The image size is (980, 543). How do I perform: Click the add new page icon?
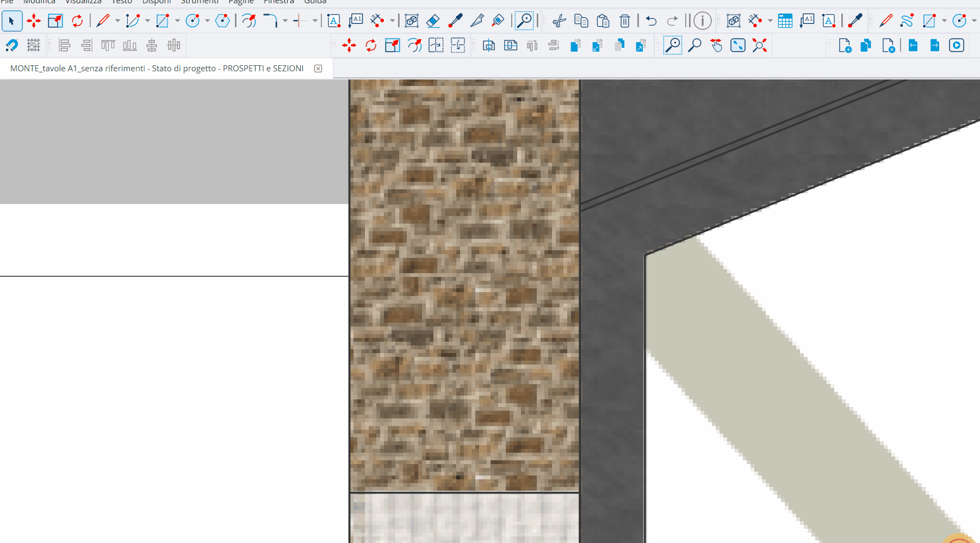pos(845,46)
